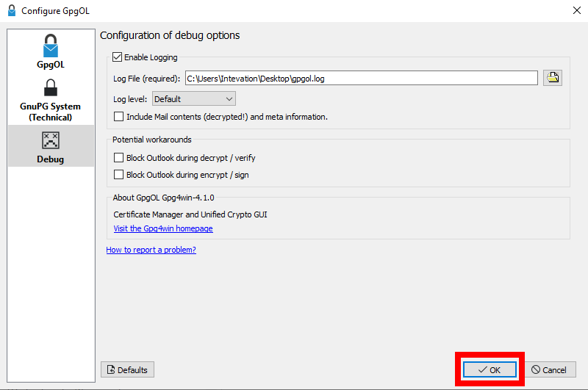Viewport: 588px width, 390px height.
Task: Click the OK checkmark icon
Action: (482, 370)
